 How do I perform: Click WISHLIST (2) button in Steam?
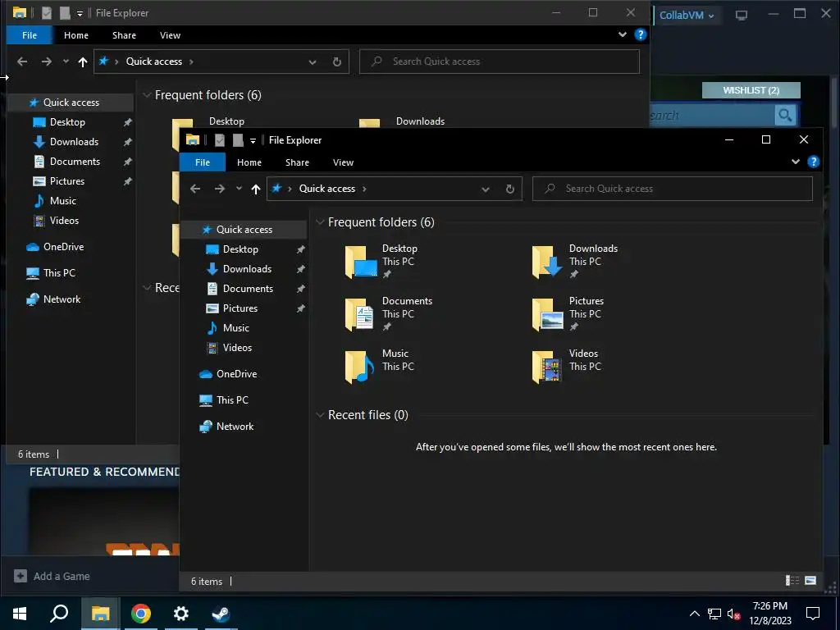[x=751, y=90]
